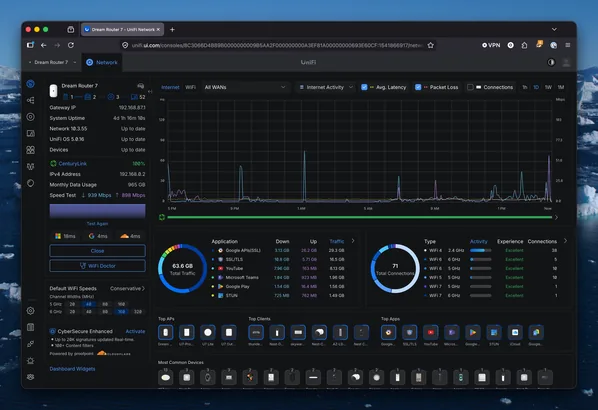Click Test Again speed test link
Viewport: 598px width, 410px height.
(x=97, y=224)
